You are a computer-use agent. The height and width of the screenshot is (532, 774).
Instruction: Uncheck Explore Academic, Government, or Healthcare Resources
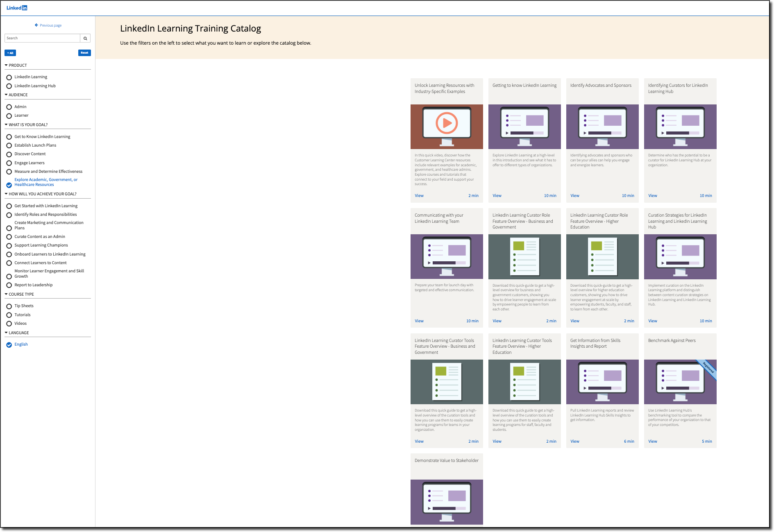click(x=9, y=185)
